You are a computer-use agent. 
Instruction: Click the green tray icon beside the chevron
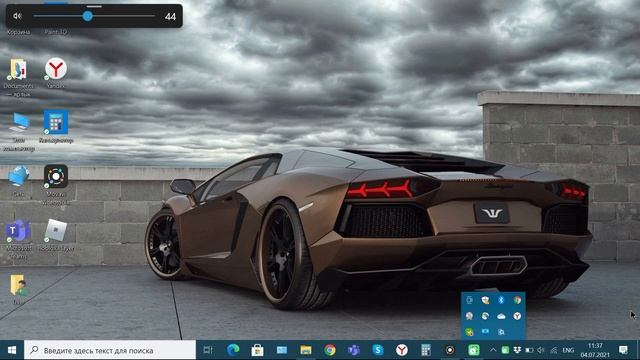(505, 350)
